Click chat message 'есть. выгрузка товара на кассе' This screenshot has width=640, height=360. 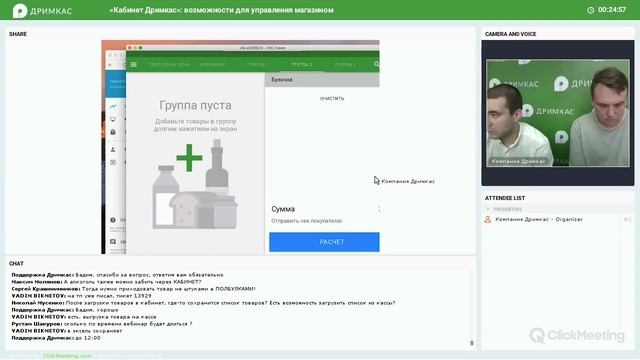click(x=84, y=317)
